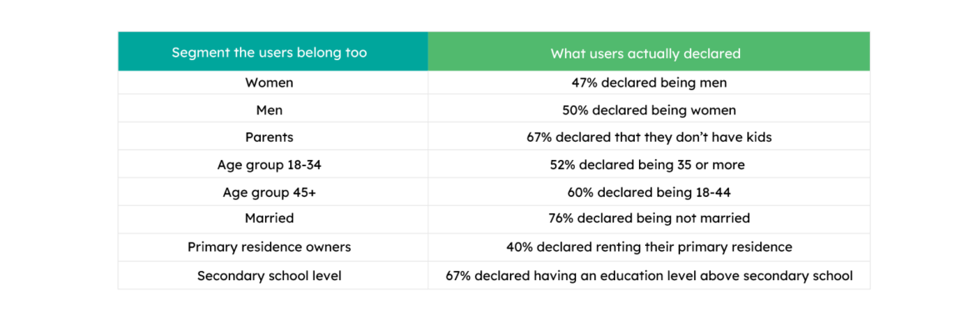Click the 'Secondary school level' cell
Viewport: 980px width, 336px height.
pos(269,275)
